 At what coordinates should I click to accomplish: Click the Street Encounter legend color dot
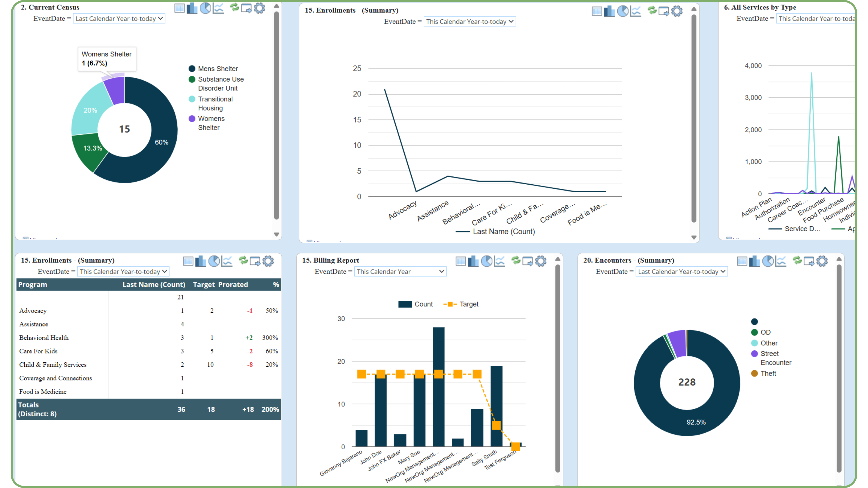point(755,354)
